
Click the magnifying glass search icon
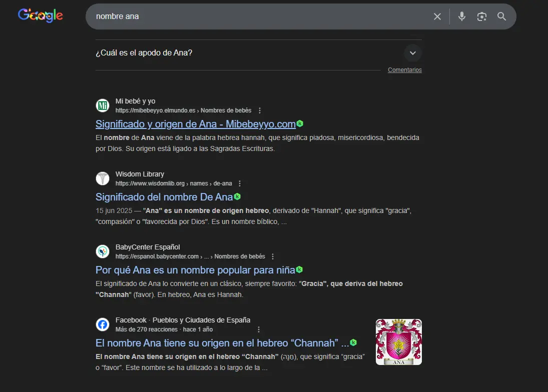pyautogui.click(x=501, y=16)
